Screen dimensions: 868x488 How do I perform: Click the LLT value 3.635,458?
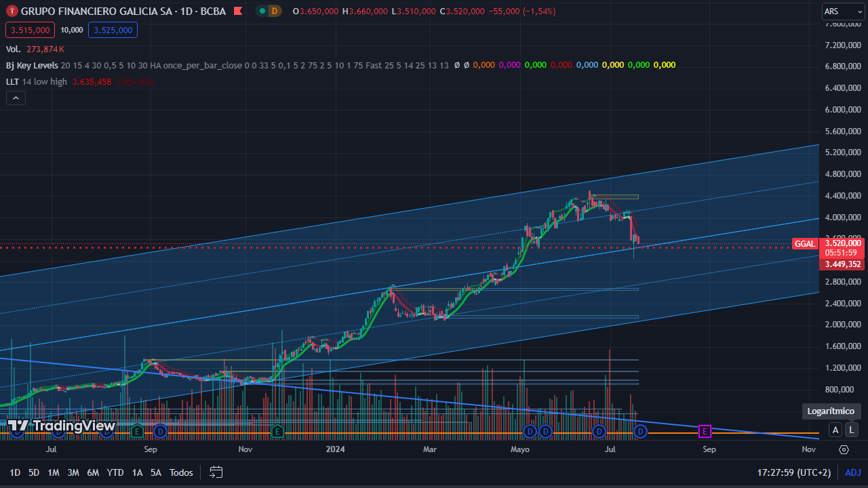[92, 81]
